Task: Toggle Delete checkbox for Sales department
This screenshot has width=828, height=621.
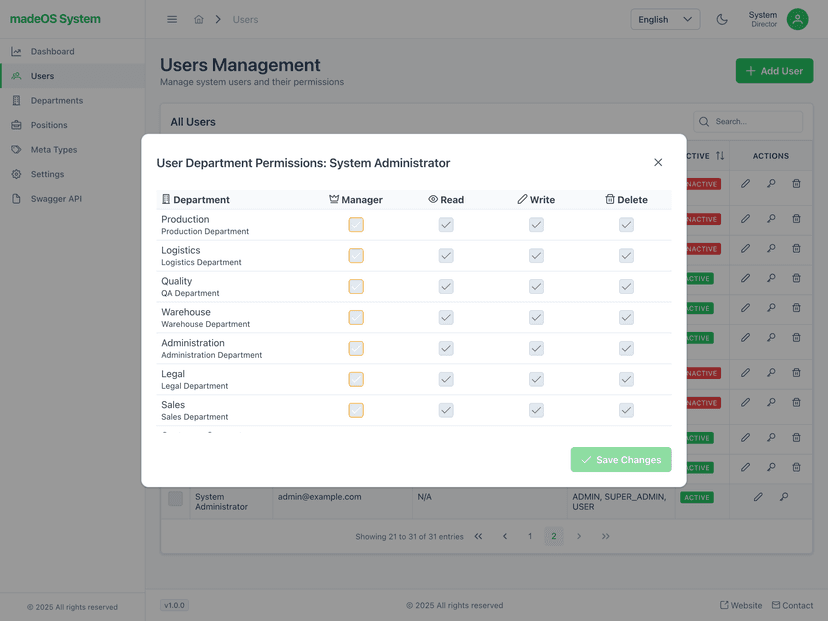Action: [626, 410]
